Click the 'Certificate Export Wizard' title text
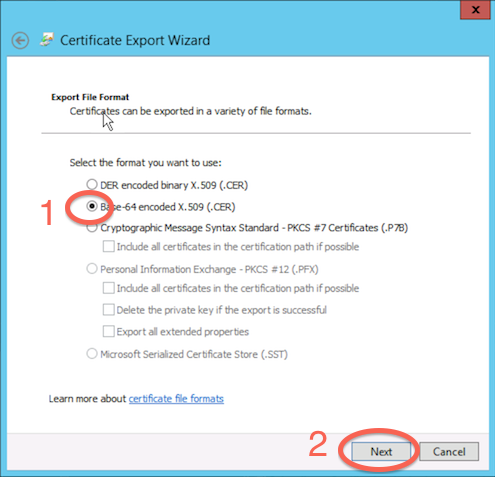The image size is (495, 477). (135, 40)
